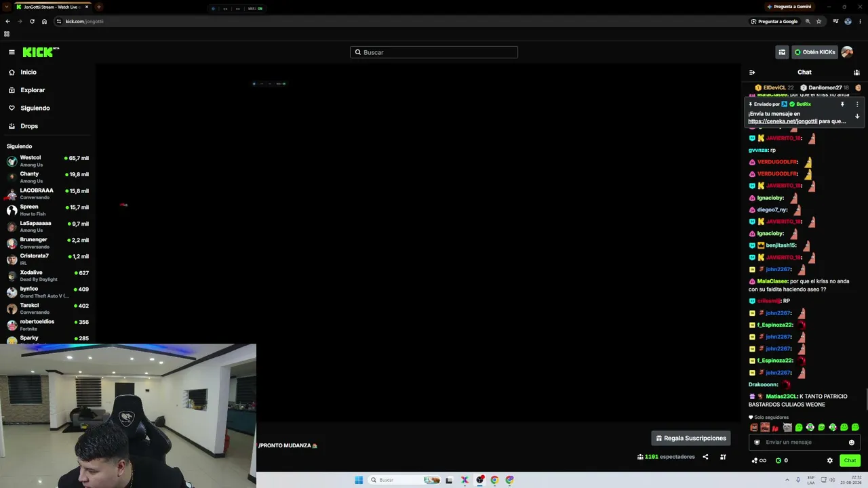
Task: Open LaSapaaaaa's channel in sidebar
Action: [47, 226]
